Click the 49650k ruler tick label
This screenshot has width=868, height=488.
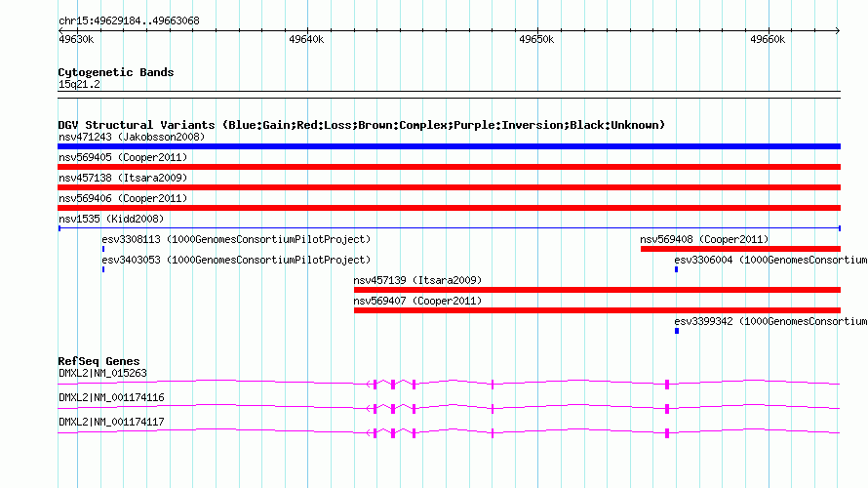(x=536, y=39)
